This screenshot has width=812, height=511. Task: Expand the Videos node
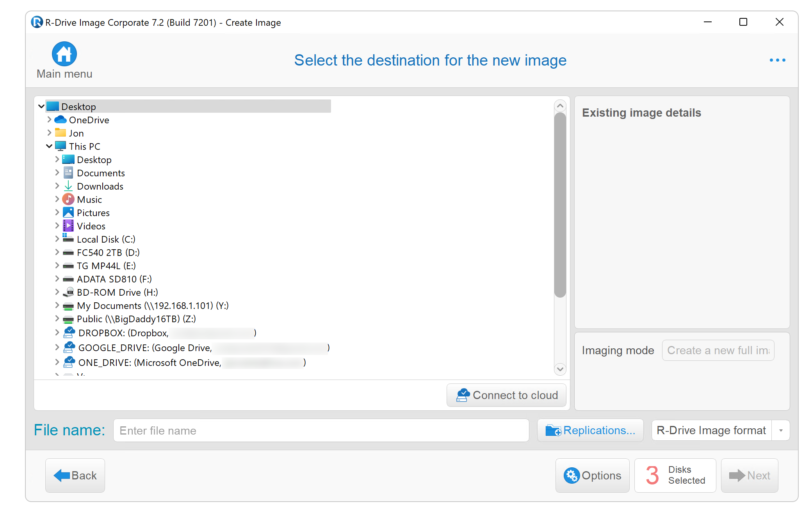pos(57,225)
